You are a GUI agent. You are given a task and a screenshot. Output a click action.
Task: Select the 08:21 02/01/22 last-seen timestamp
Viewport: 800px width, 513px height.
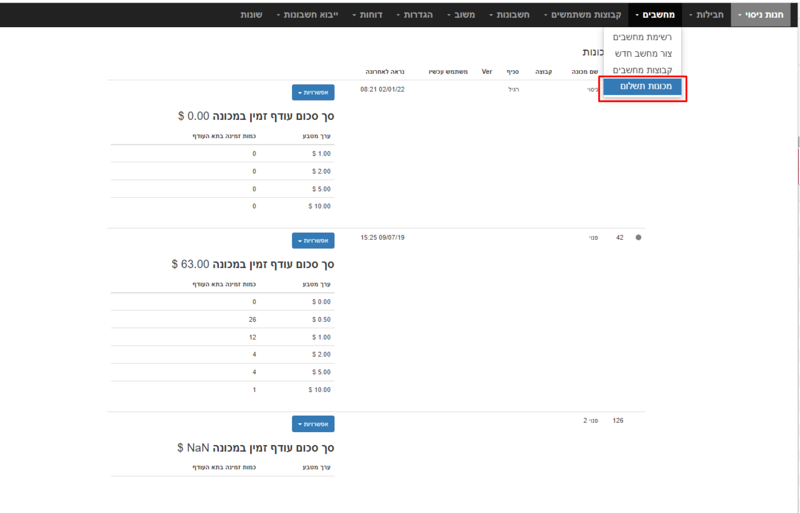(x=382, y=89)
